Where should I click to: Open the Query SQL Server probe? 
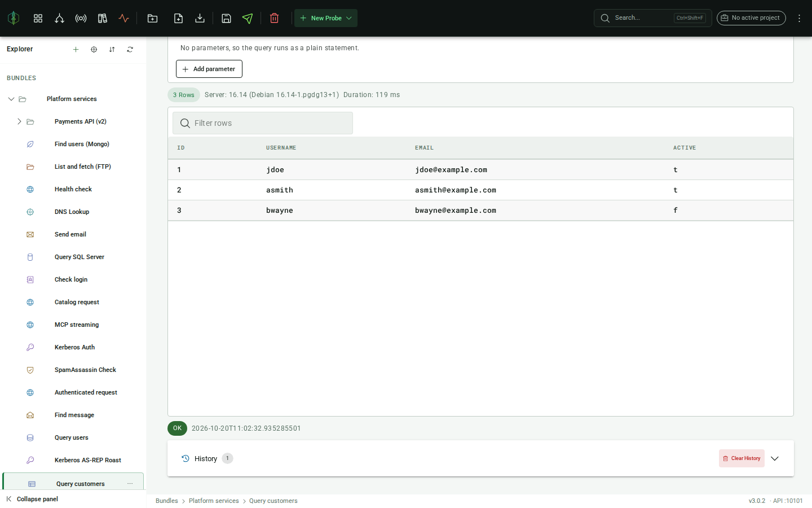click(x=79, y=257)
